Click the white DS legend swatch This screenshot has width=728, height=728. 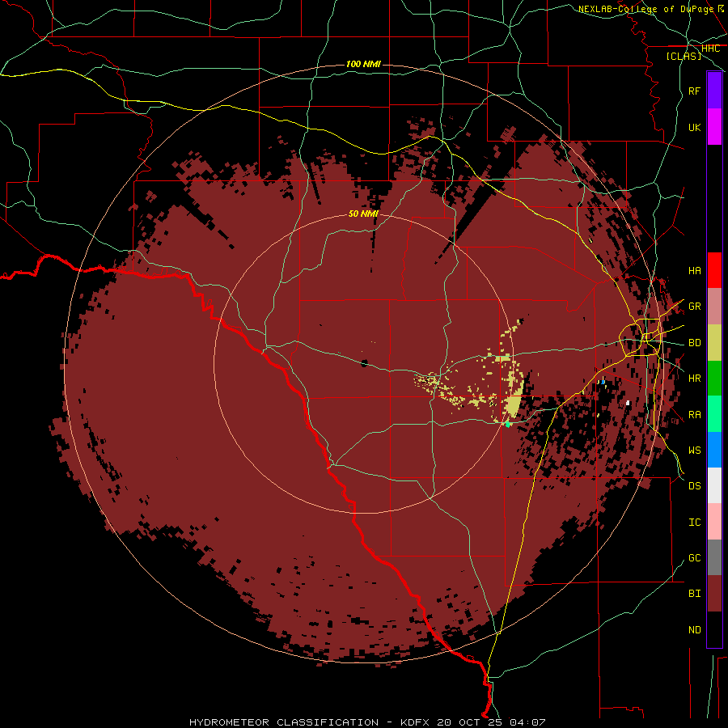714,485
